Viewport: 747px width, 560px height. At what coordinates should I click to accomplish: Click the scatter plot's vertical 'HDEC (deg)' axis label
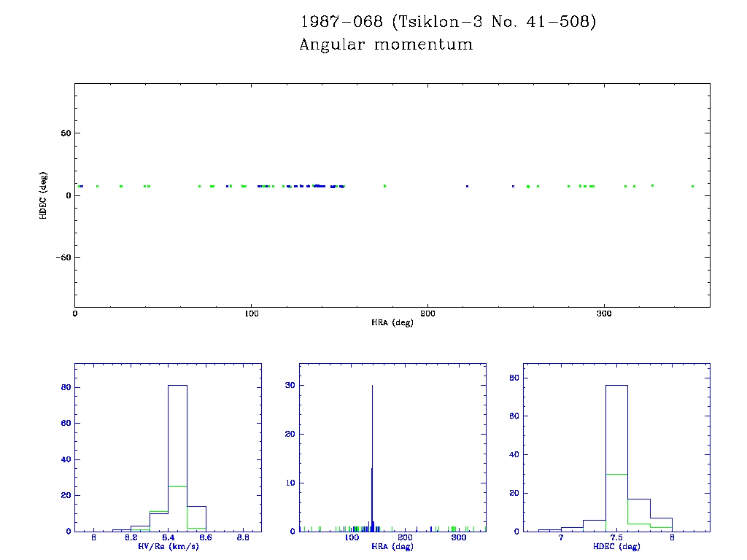pos(44,195)
